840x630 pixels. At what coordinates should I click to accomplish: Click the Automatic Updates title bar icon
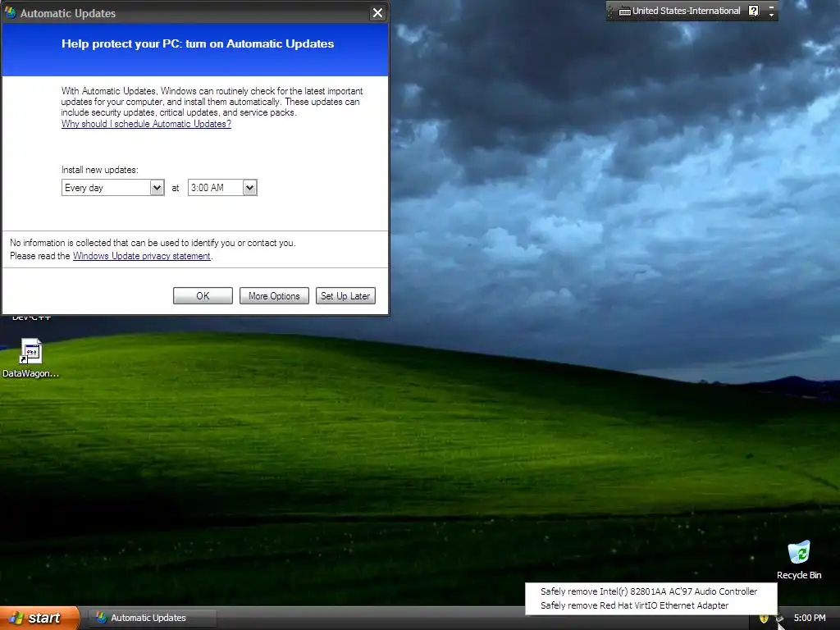pyautogui.click(x=10, y=13)
